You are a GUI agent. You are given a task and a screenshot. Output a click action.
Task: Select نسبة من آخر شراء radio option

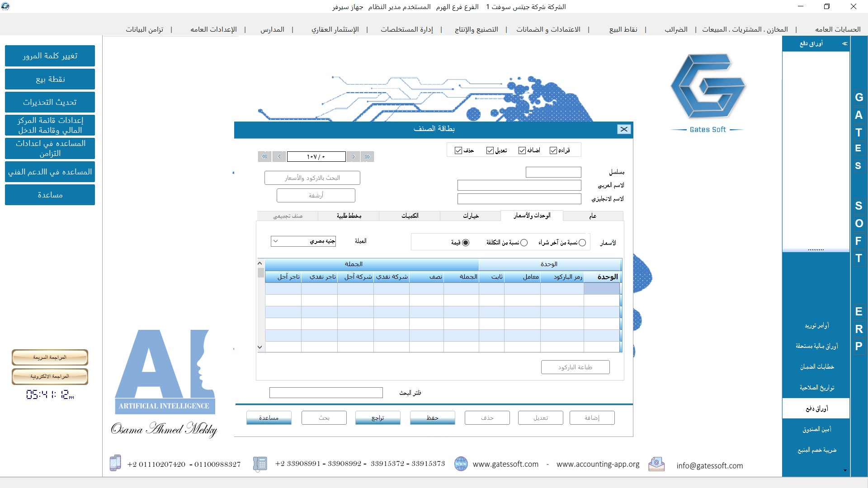582,243
